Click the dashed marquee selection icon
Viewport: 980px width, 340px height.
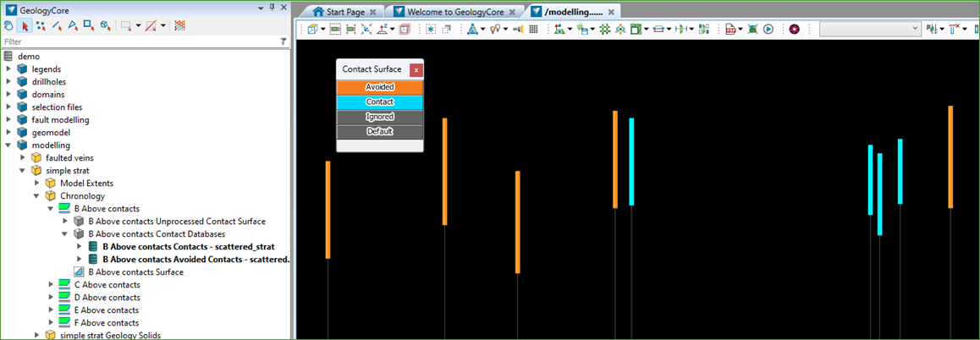tap(125, 25)
